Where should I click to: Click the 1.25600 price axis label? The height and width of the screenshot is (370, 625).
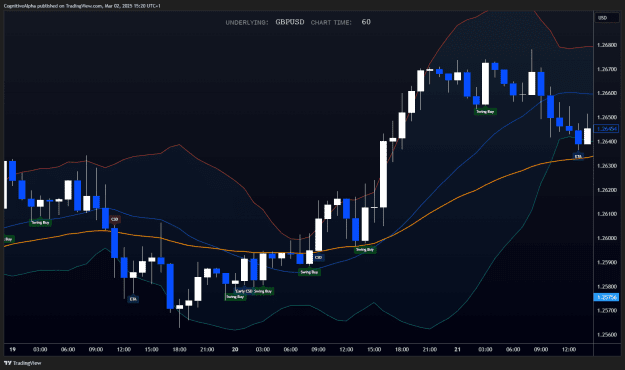pos(607,335)
